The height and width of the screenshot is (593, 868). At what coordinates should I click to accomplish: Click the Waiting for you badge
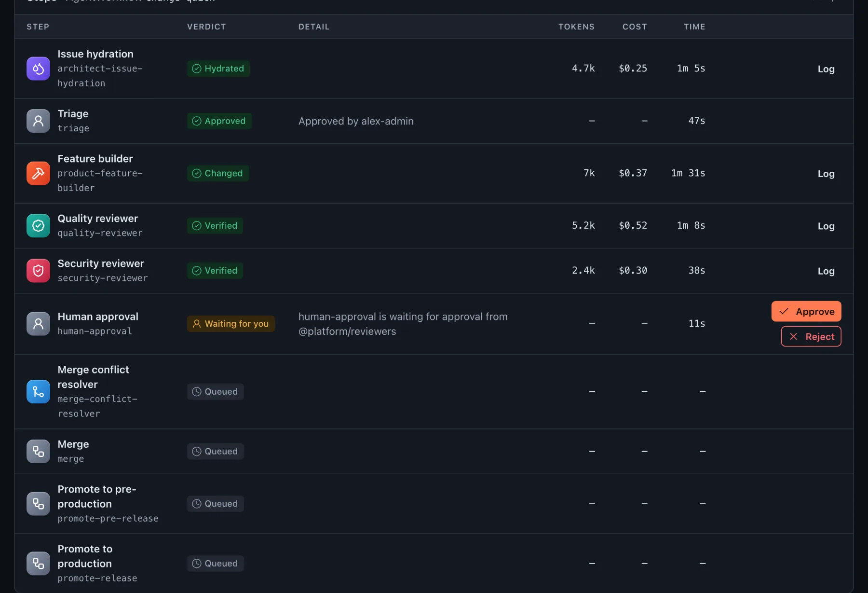pyautogui.click(x=231, y=324)
